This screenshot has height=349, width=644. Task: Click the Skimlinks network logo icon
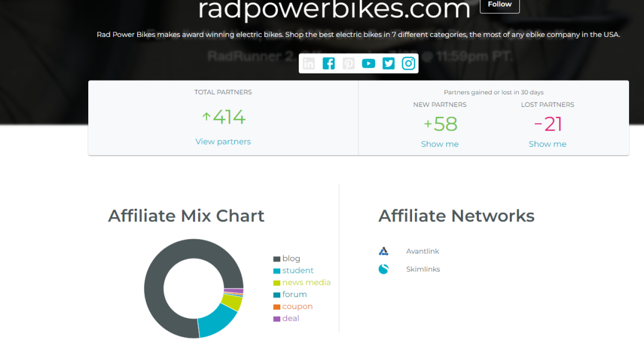(383, 269)
